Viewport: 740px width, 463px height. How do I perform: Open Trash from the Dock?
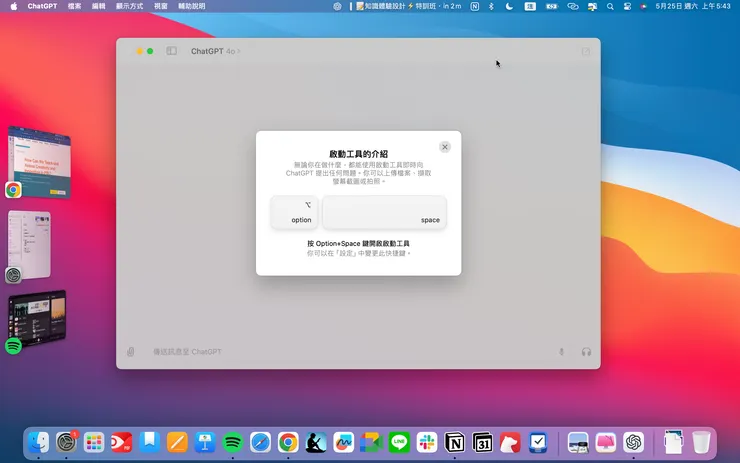(701, 442)
